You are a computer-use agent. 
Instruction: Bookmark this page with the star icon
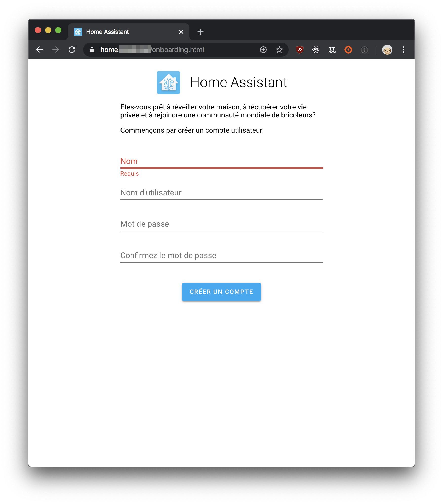click(x=279, y=50)
